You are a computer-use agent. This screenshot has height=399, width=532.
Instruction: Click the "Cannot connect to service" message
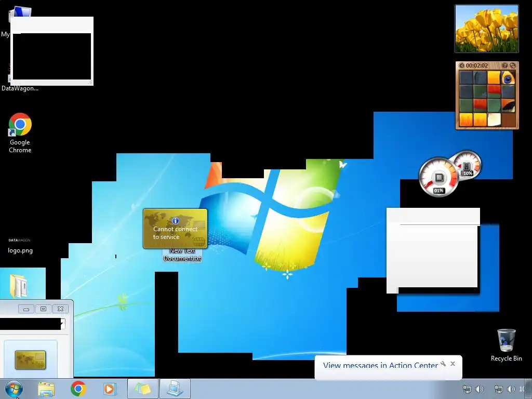click(x=175, y=233)
